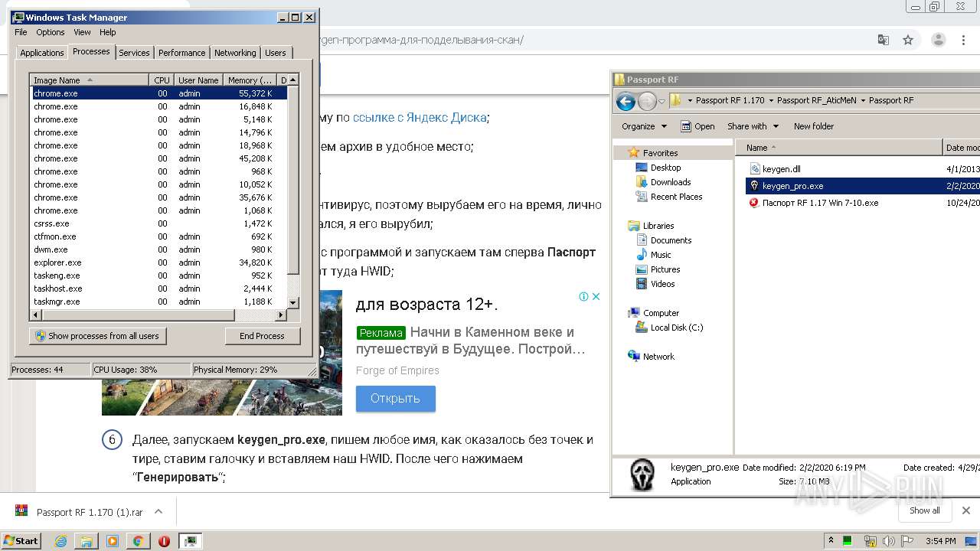Screen dimensions: 980x551
Task: Open the Music library
Action: pyautogui.click(x=661, y=255)
